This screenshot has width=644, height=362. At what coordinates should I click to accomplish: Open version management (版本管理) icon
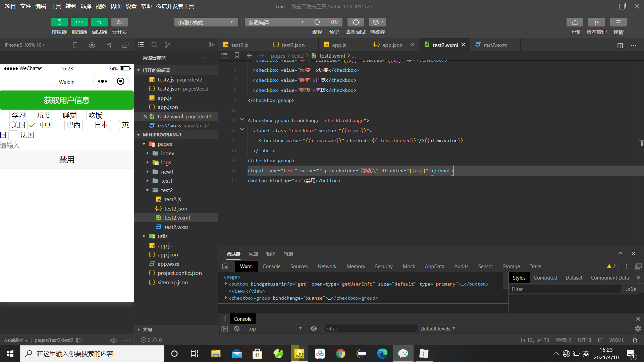(596, 22)
